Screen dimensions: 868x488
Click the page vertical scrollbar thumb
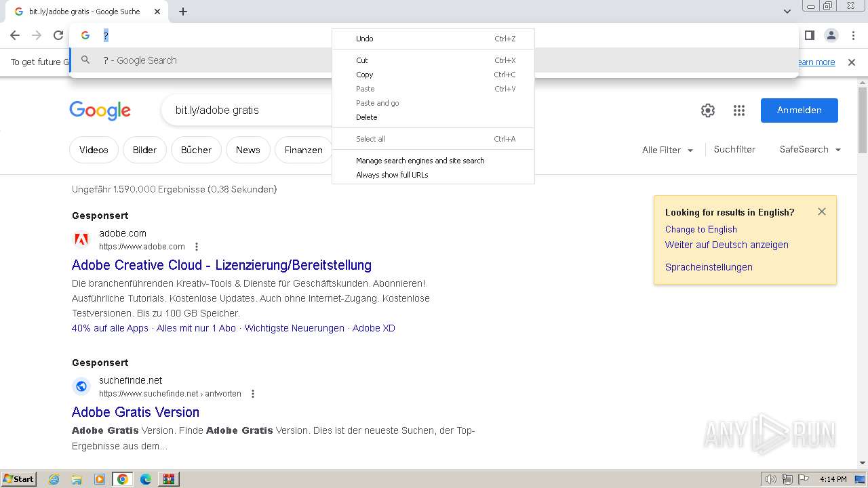pos(863,119)
